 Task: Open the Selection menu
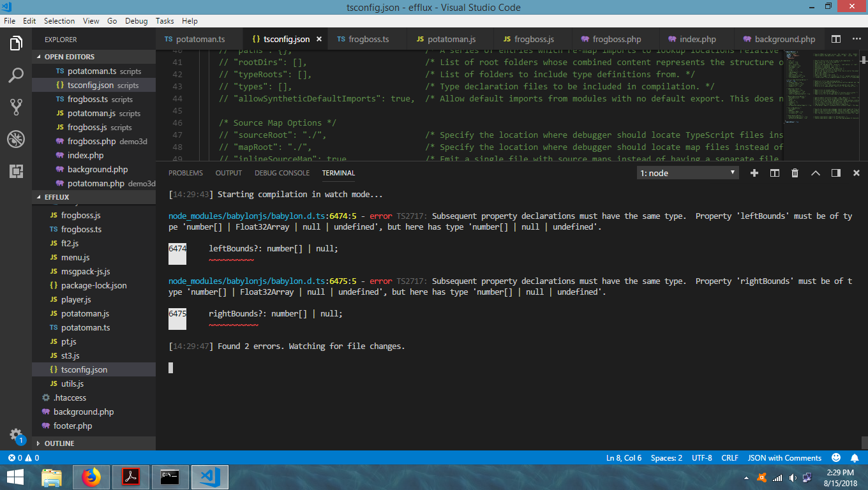click(x=59, y=20)
